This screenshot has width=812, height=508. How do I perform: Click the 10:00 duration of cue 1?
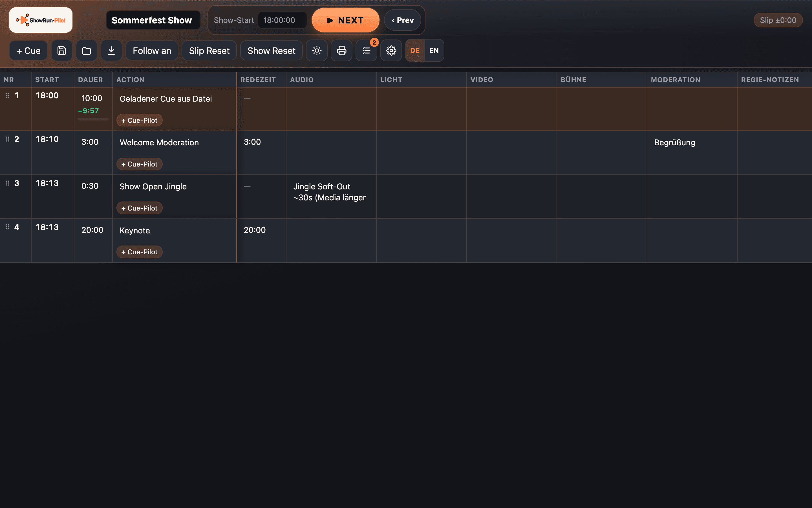pyautogui.click(x=92, y=98)
